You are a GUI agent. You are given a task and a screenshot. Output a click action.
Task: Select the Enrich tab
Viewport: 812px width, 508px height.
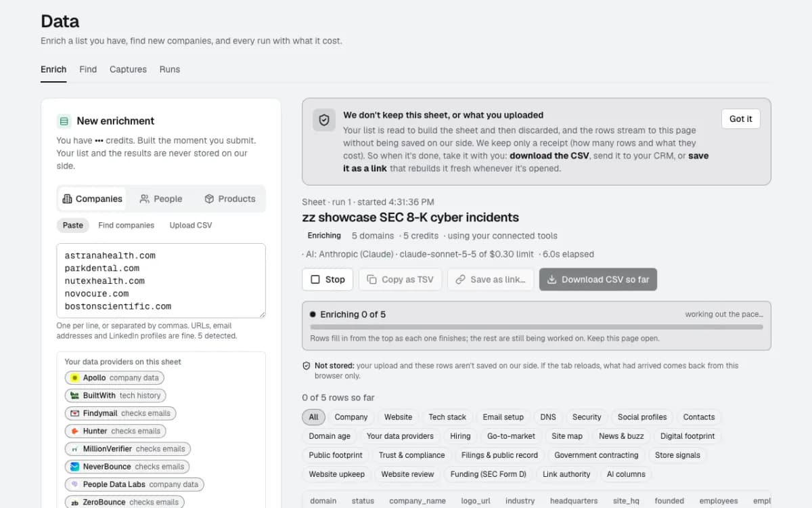pyautogui.click(x=53, y=69)
